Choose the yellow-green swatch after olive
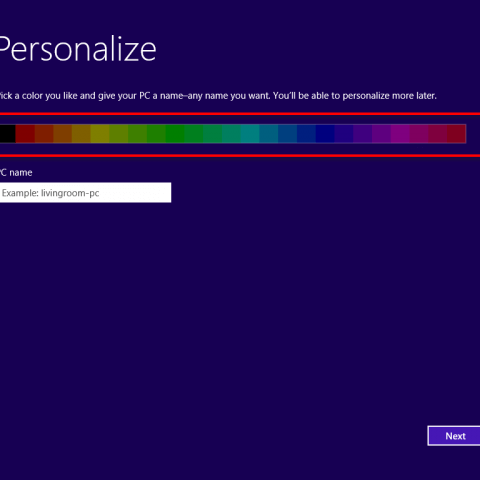480x480 pixels. click(119, 134)
